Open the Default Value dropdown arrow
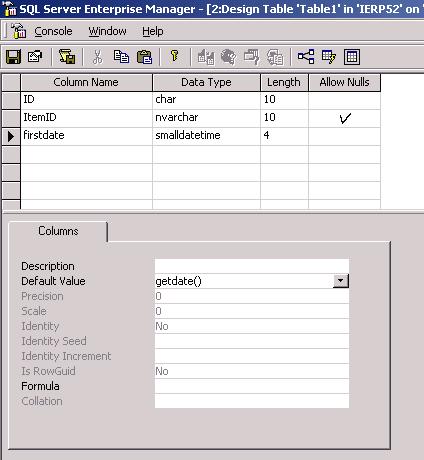This screenshot has width=424, height=460. coord(341,281)
